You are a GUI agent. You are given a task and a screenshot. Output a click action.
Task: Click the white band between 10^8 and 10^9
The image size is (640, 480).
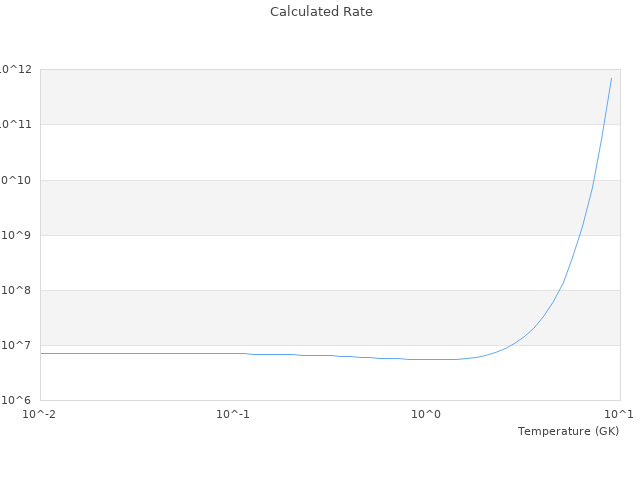[x=300, y=262]
